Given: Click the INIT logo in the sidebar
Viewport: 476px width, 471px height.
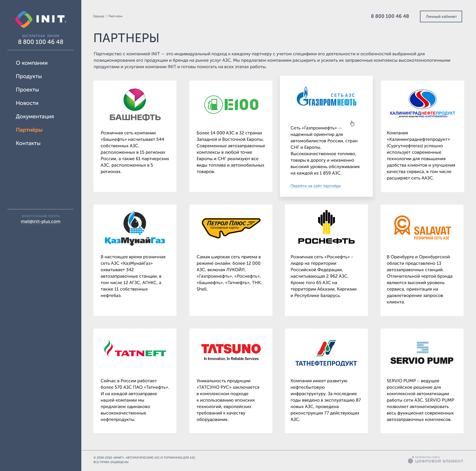Looking at the screenshot, I should pos(40,19).
